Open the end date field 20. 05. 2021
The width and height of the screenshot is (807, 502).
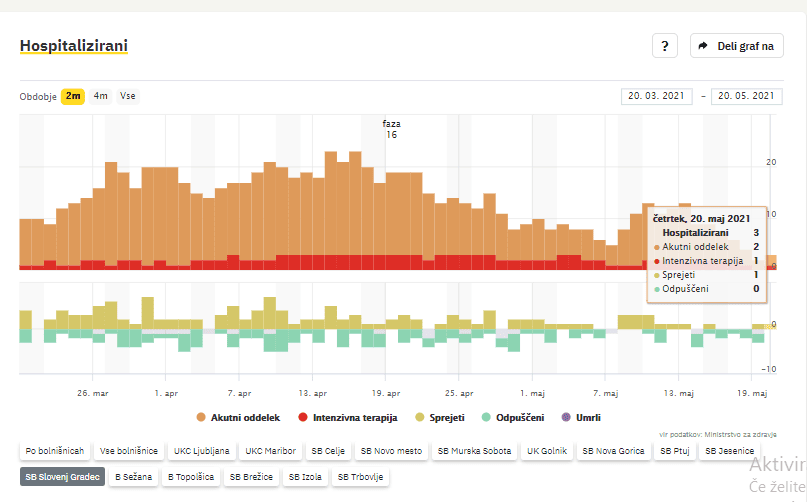(x=745, y=96)
